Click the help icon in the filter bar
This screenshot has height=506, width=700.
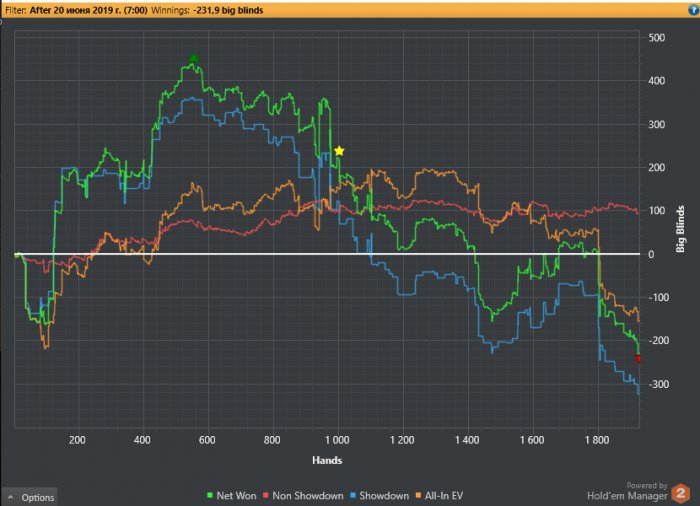tap(693, 7)
